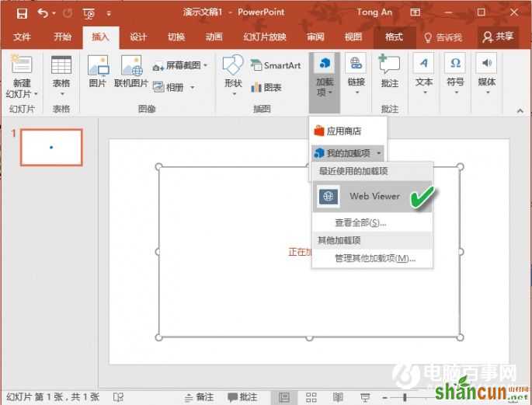Click the slide count text in status bar
Screen dimensions: 532x405
tap(53, 397)
